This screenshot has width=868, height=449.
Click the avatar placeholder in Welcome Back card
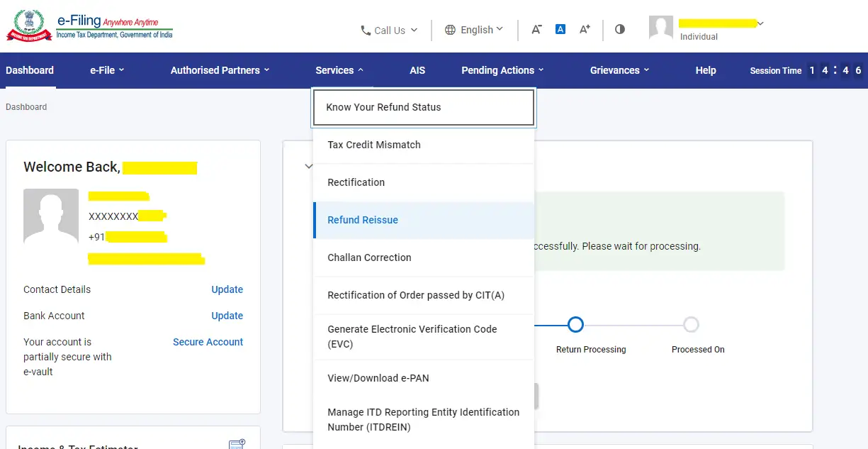pyautogui.click(x=50, y=214)
